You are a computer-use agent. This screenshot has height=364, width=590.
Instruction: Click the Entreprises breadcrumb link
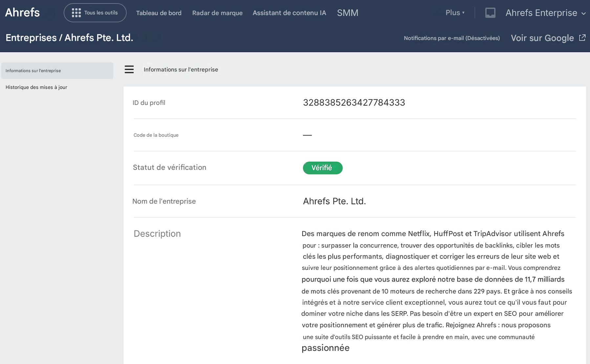(x=31, y=38)
